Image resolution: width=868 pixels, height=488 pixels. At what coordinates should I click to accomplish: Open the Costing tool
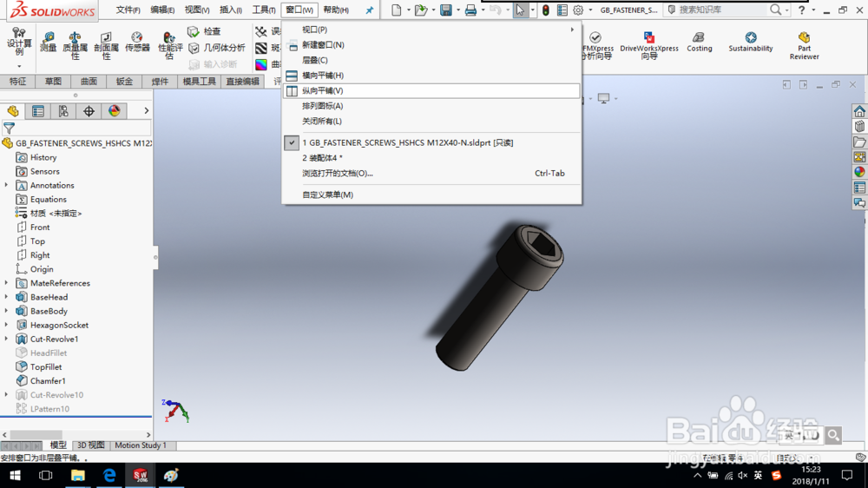point(699,42)
